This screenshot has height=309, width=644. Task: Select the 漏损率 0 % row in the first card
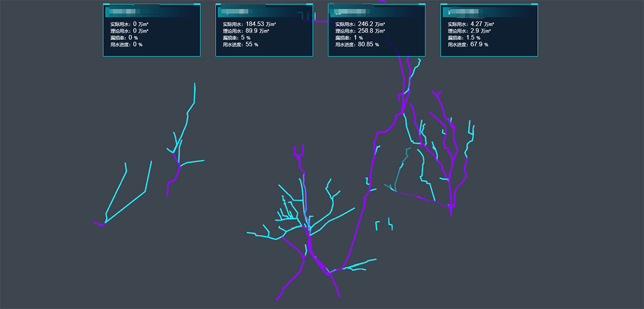(124, 38)
